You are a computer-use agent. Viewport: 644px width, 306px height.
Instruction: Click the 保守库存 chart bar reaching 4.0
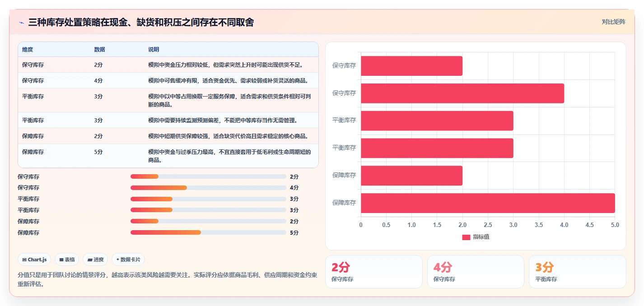click(x=462, y=93)
